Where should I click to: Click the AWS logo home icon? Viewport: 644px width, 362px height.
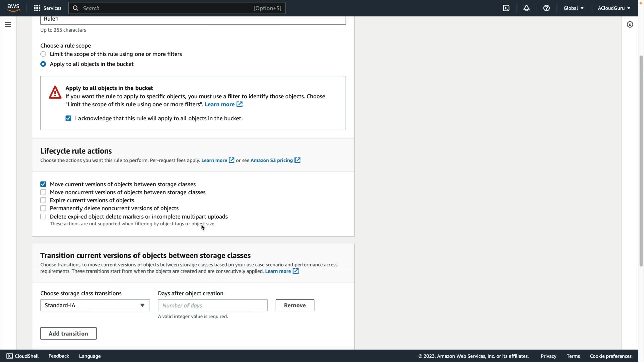(13, 8)
